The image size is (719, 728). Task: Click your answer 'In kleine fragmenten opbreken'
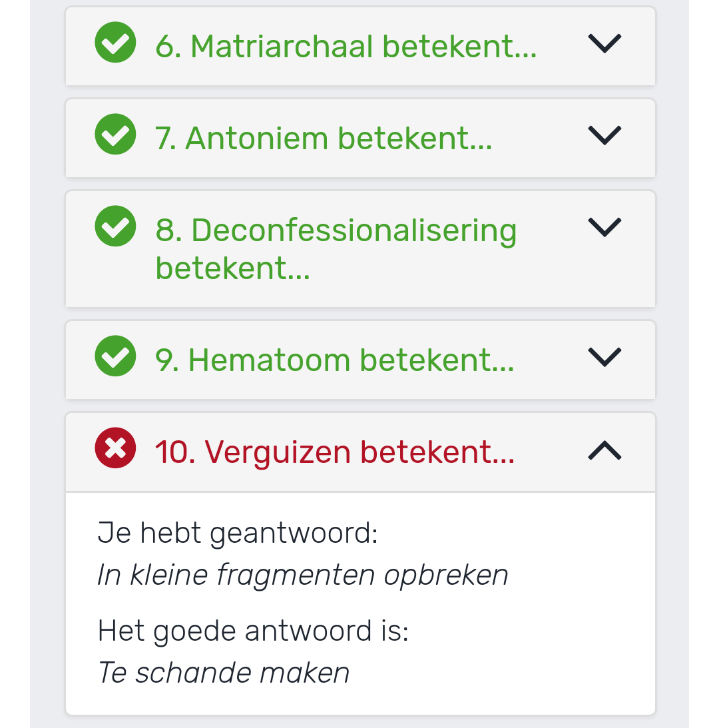click(303, 575)
